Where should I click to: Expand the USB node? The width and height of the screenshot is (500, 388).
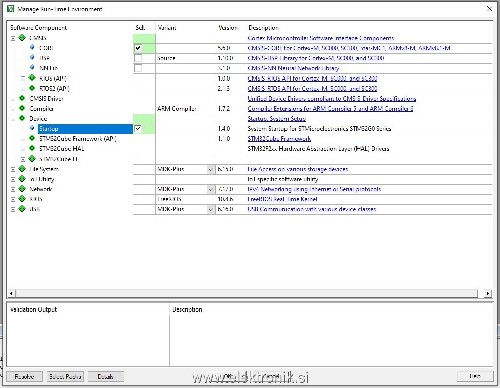click(13, 209)
